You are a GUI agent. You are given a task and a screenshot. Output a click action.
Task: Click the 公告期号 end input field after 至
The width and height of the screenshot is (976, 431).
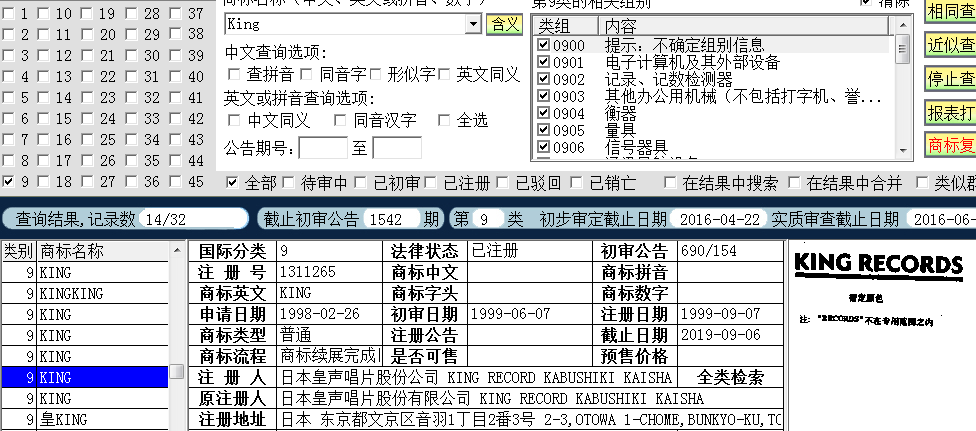pos(397,148)
